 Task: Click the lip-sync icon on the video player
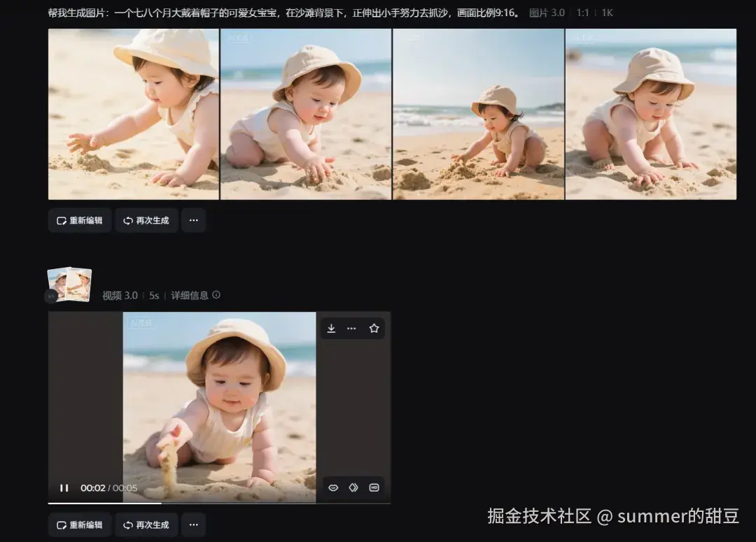point(333,487)
